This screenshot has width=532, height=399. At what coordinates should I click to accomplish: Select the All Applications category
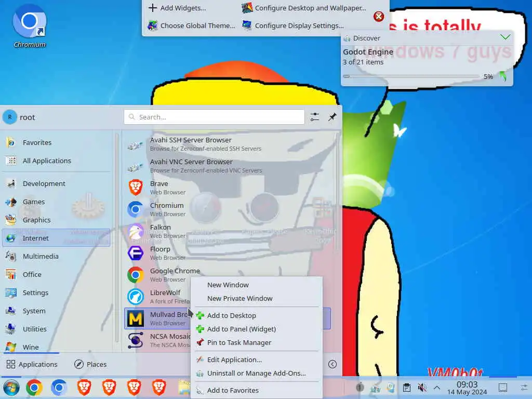tap(56, 161)
